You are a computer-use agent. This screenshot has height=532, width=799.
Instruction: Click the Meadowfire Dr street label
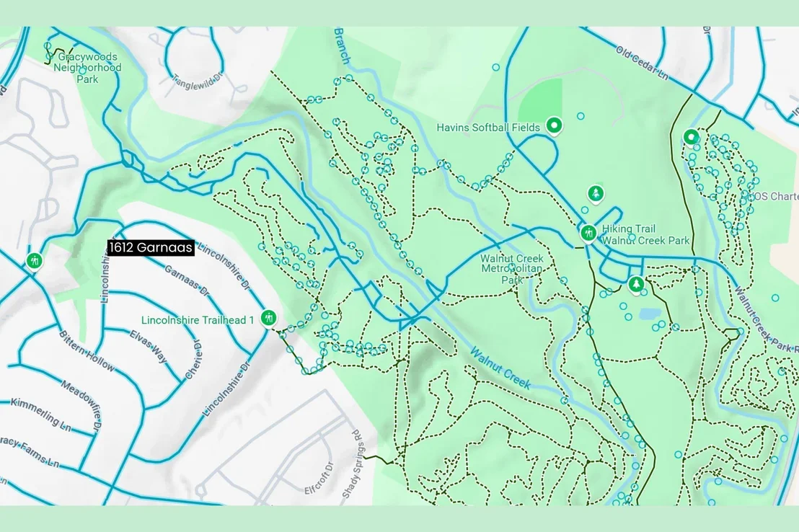coord(81,404)
